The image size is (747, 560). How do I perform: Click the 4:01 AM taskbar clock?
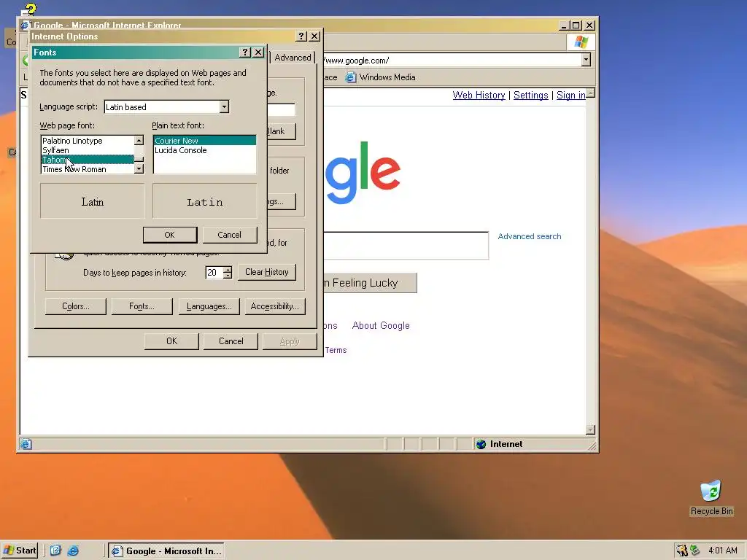coord(722,551)
